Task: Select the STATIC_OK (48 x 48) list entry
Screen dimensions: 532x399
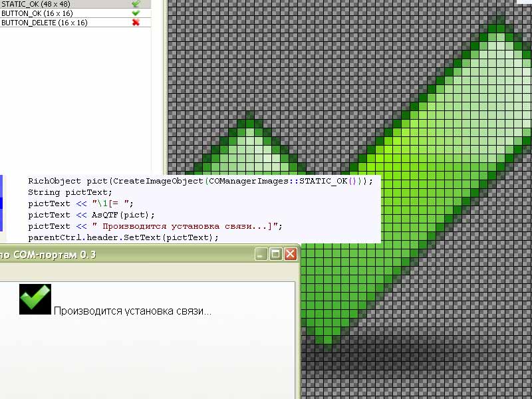Action: pos(37,4)
